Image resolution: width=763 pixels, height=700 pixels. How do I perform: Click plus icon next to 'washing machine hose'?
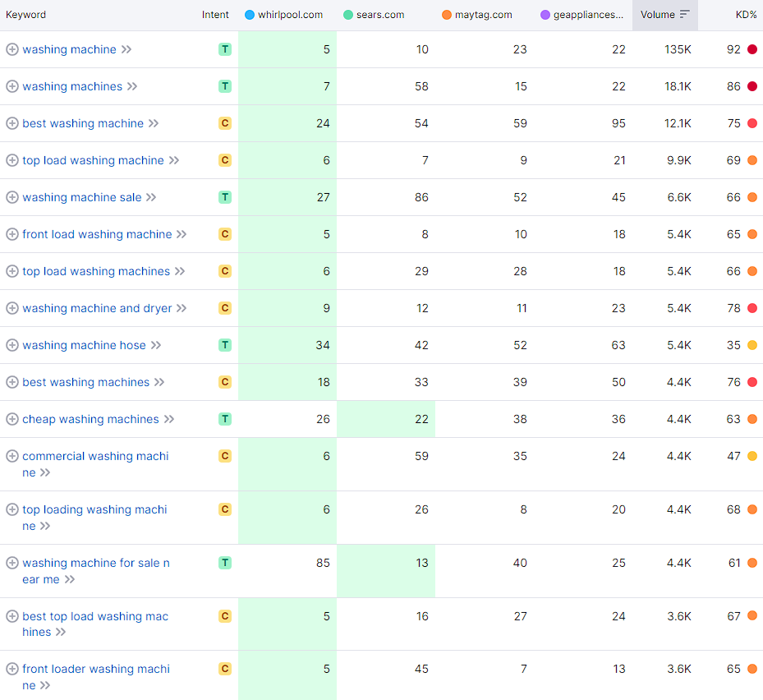12,345
